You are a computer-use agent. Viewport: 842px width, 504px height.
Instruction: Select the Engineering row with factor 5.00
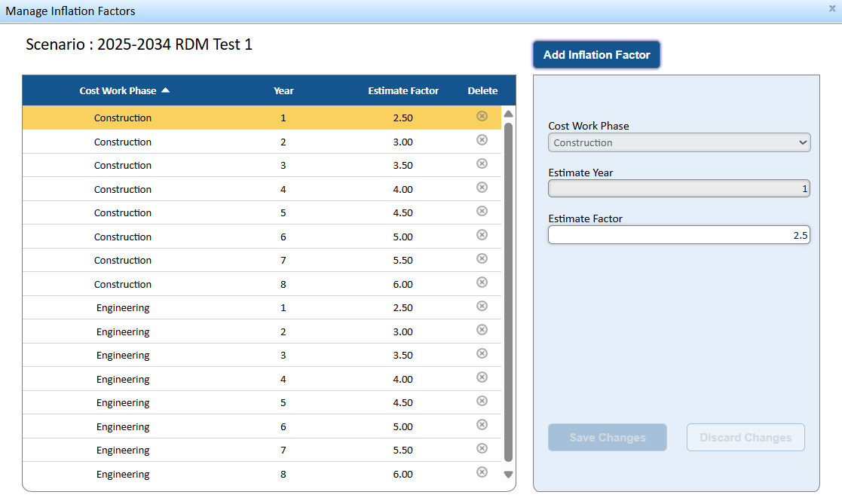[262, 426]
